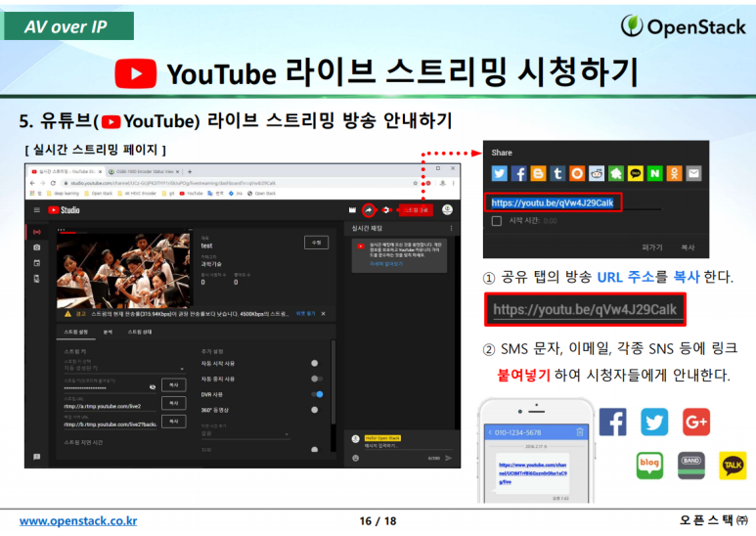The width and height of the screenshot is (756, 536).
Task: Select the live stream icon in Studio sidebar
Action: [x=36, y=232]
